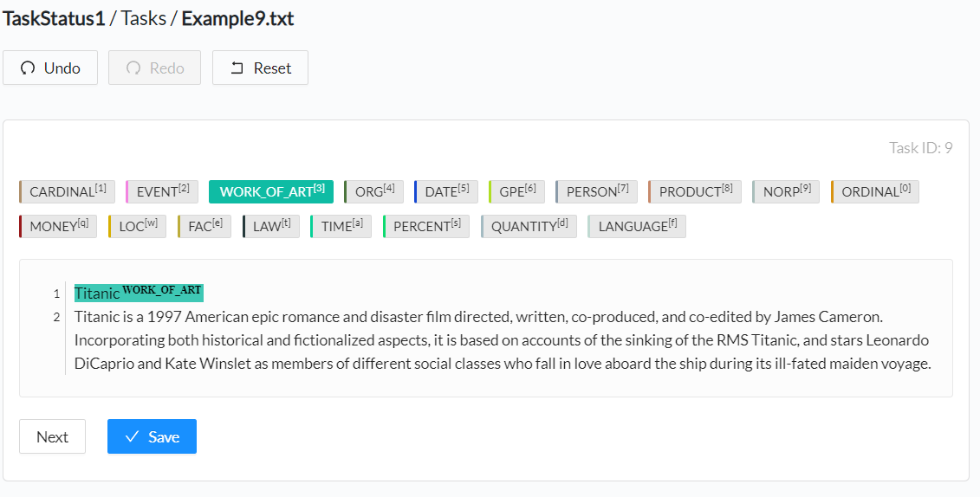Select the PRODUCT label tag
The width and height of the screenshot is (980, 497).
coord(694,191)
